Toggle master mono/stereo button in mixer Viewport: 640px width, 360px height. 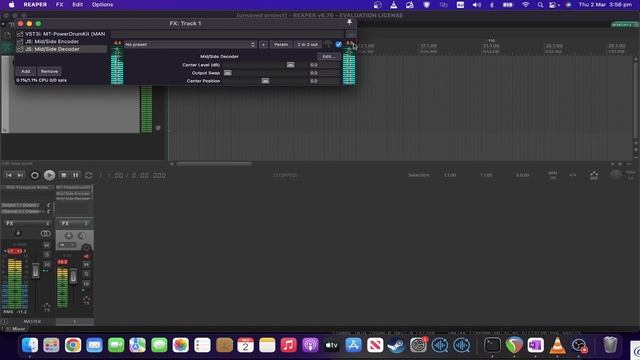click(45, 234)
